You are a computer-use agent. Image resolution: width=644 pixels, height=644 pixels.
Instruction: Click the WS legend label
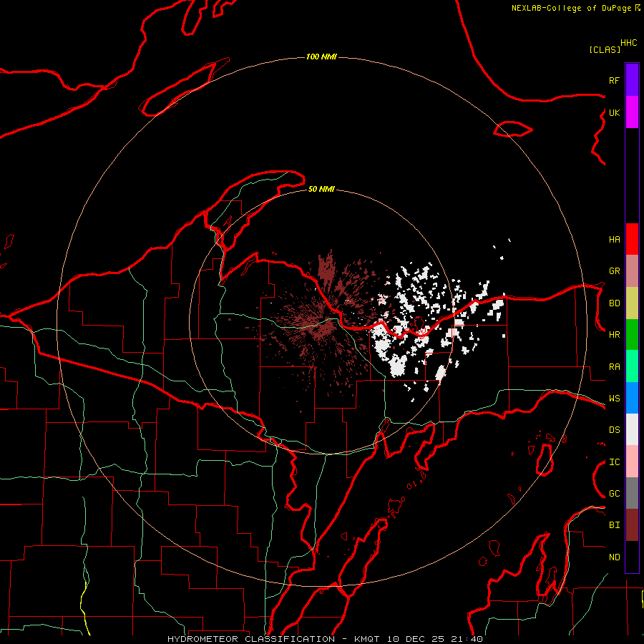(x=614, y=399)
